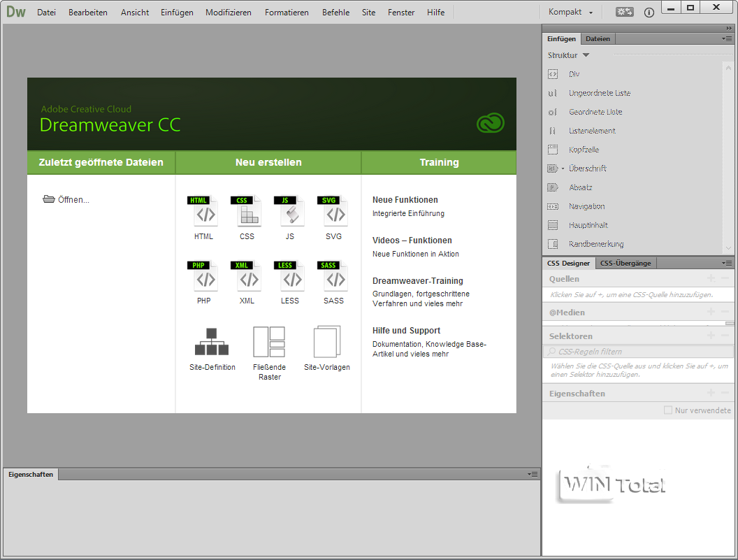Screen dimensions: 738x560
Task: Enable the Nur verwendete checkbox
Action: click(x=668, y=410)
